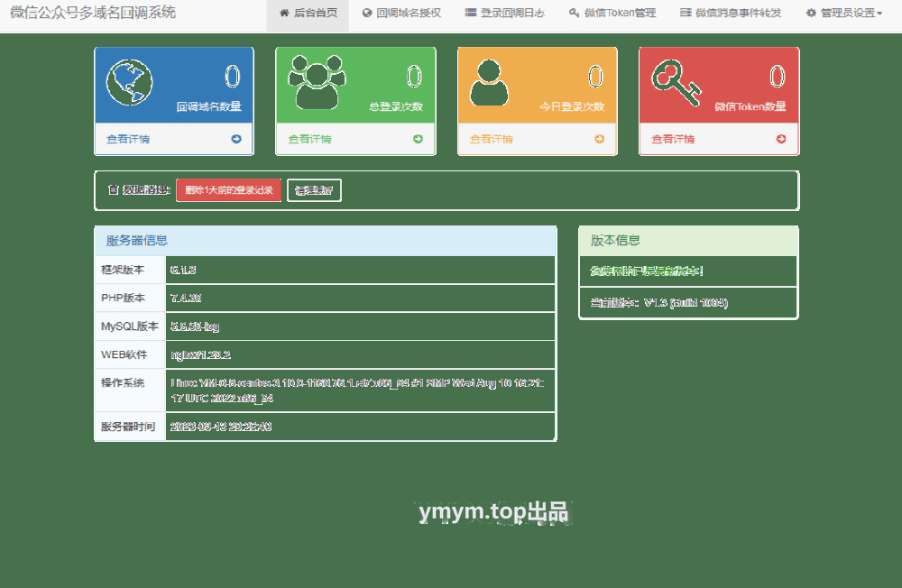Click the 0 count on the blue card
902x588 pixels.
click(x=233, y=77)
